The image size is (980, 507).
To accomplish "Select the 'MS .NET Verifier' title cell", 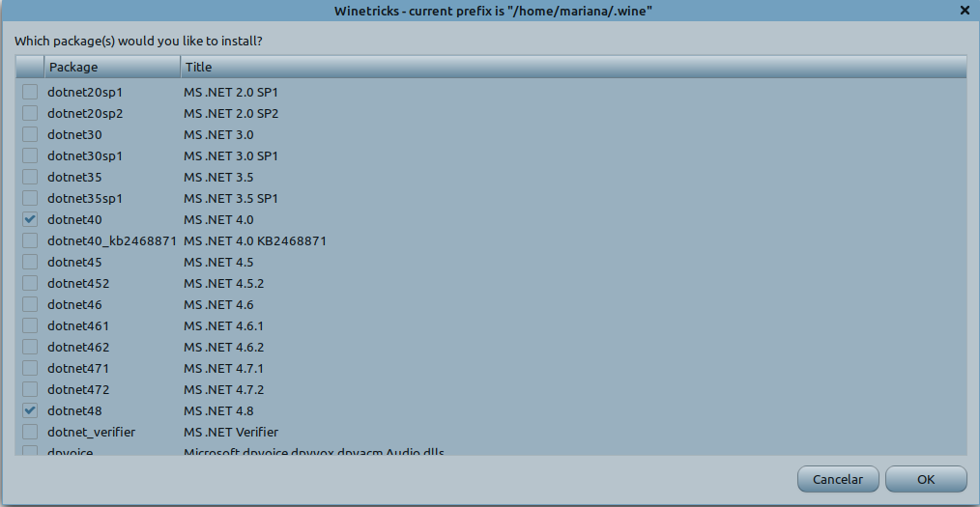I will 231,432.
